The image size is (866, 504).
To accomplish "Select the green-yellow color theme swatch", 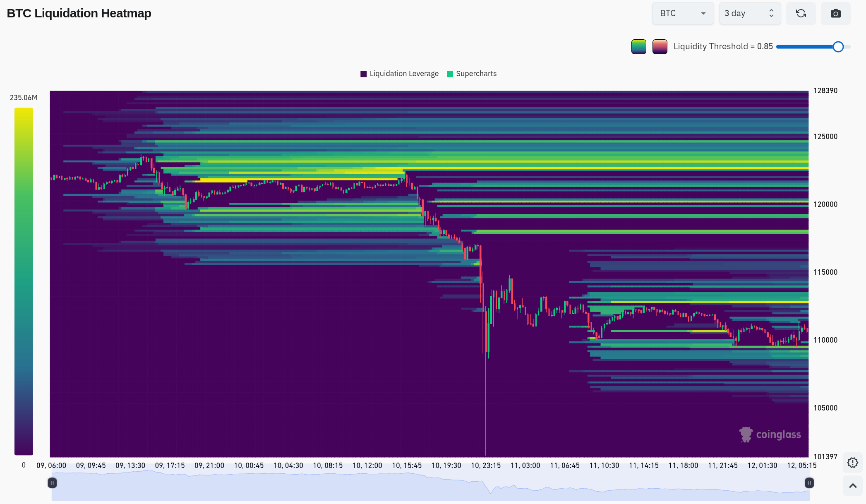I will (638, 47).
